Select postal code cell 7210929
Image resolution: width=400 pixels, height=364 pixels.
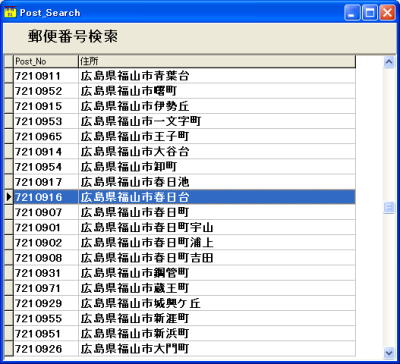tap(46, 303)
